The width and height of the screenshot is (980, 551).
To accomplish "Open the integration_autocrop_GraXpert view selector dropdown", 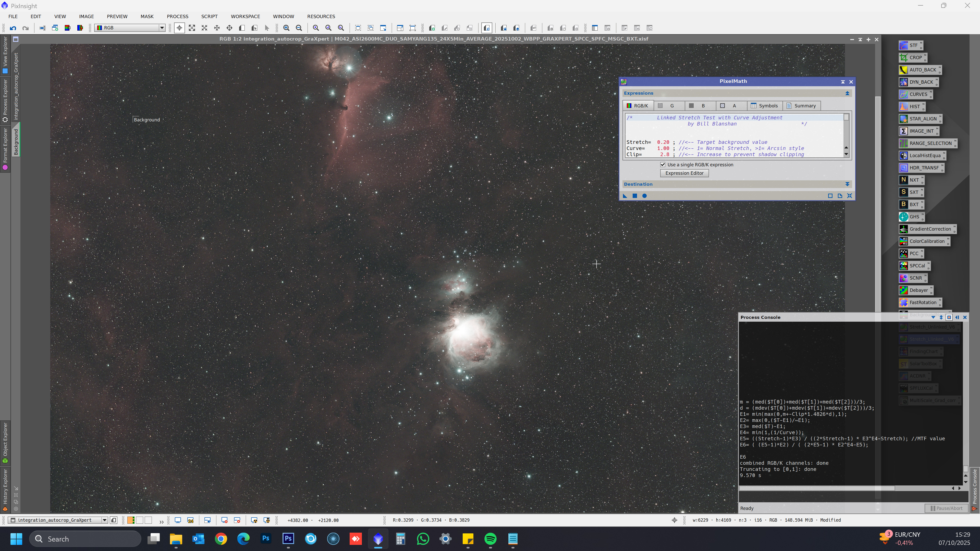I will click(104, 520).
